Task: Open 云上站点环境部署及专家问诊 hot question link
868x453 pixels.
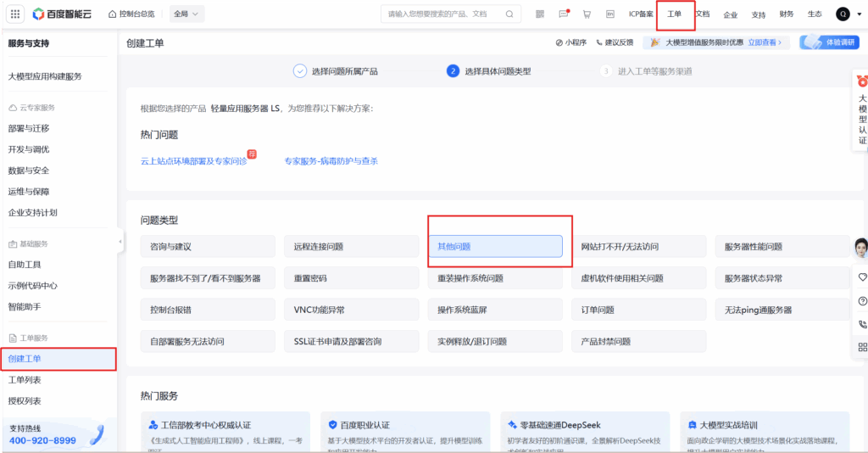Action: 194,161
